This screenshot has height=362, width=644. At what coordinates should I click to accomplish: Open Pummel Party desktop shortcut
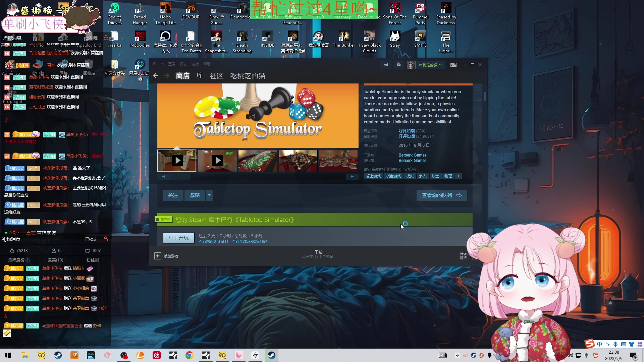coord(420,14)
